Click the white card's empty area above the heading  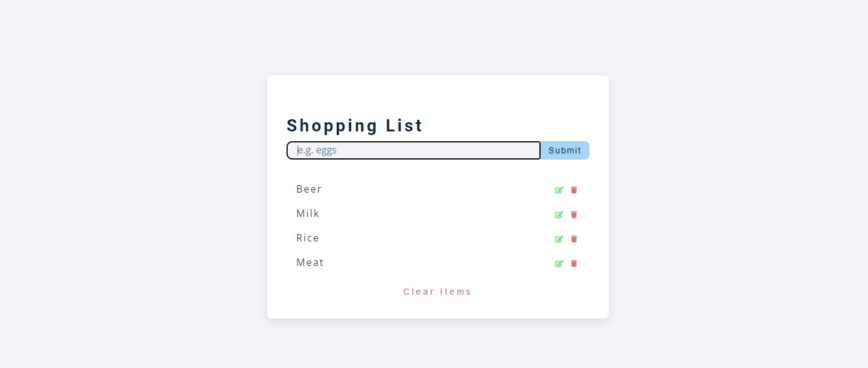[x=437, y=95]
